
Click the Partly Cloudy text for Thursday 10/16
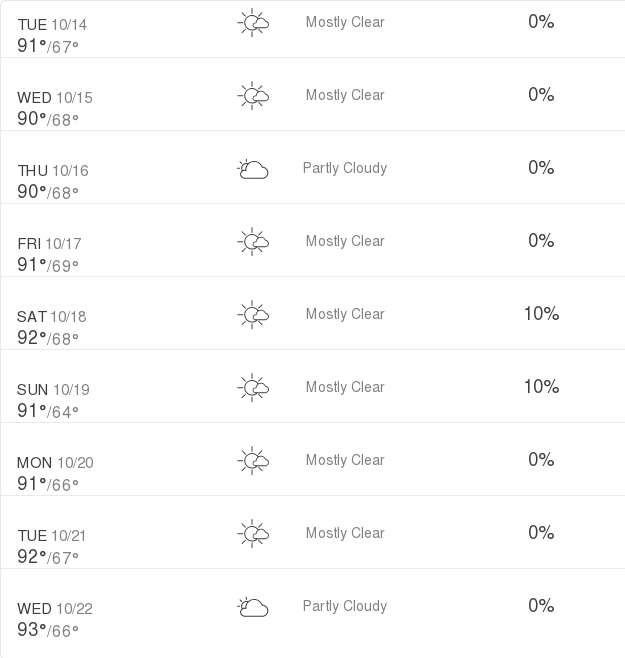345,168
